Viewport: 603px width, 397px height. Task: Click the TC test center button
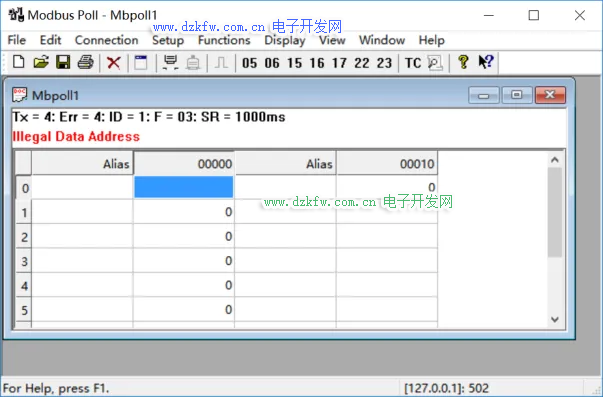point(413,63)
